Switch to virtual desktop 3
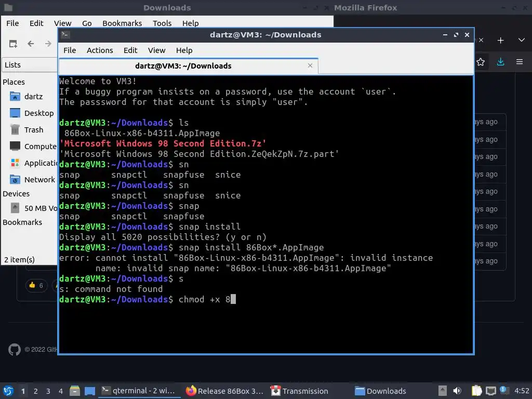Image resolution: width=532 pixels, height=399 pixels. click(48, 391)
